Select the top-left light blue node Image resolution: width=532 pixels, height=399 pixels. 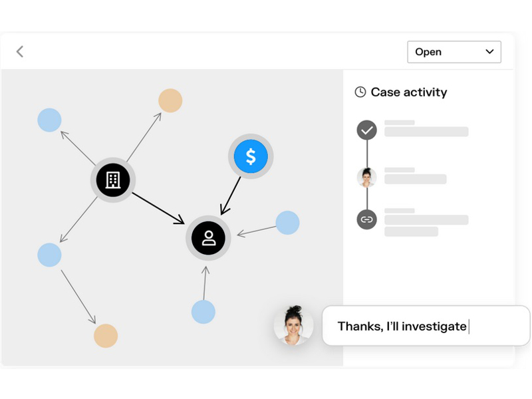(x=49, y=120)
